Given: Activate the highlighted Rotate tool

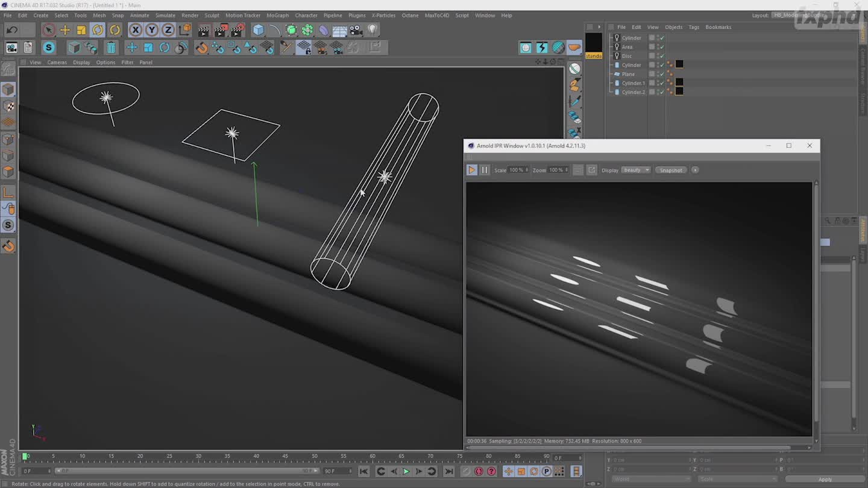Looking at the screenshot, I should [x=98, y=30].
